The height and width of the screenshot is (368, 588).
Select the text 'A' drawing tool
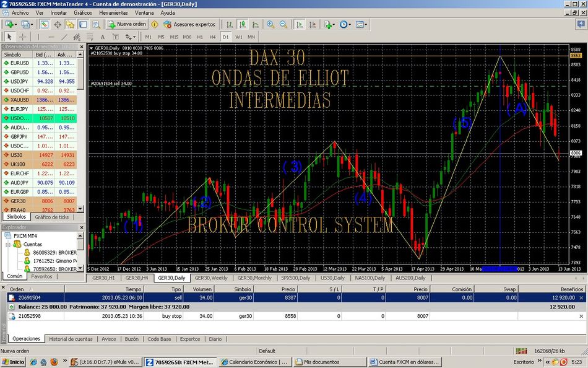pos(103,37)
